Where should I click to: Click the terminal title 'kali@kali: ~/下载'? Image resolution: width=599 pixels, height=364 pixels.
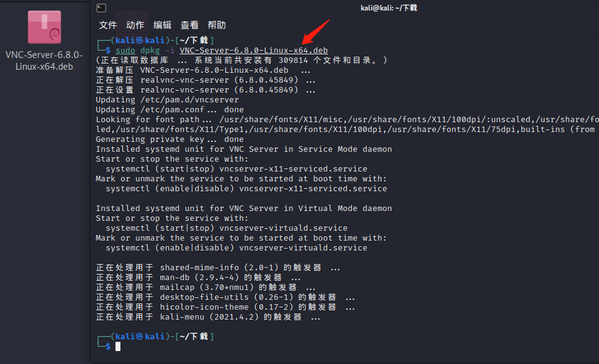pos(389,8)
